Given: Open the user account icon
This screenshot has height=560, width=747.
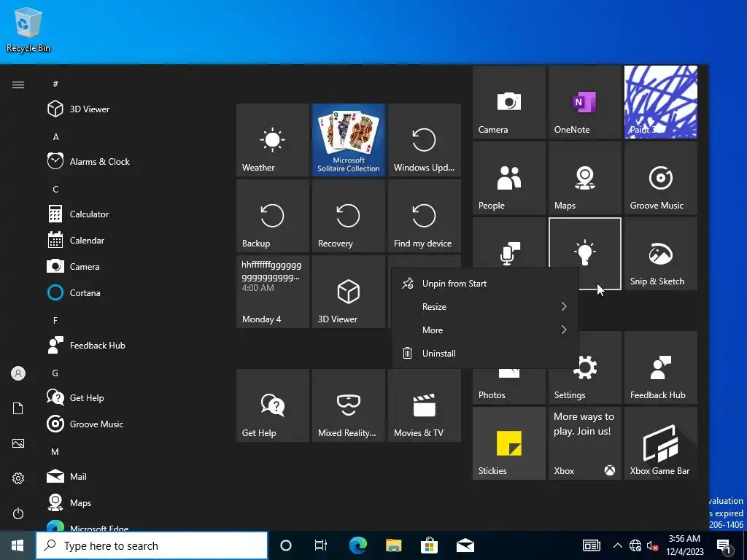Looking at the screenshot, I should (18, 373).
